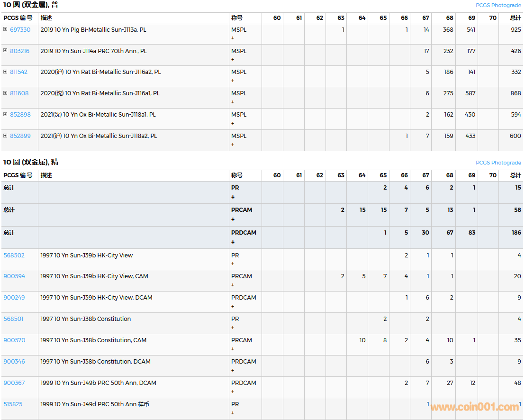Click expand box next to 852898

pyautogui.click(x=5, y=114)
